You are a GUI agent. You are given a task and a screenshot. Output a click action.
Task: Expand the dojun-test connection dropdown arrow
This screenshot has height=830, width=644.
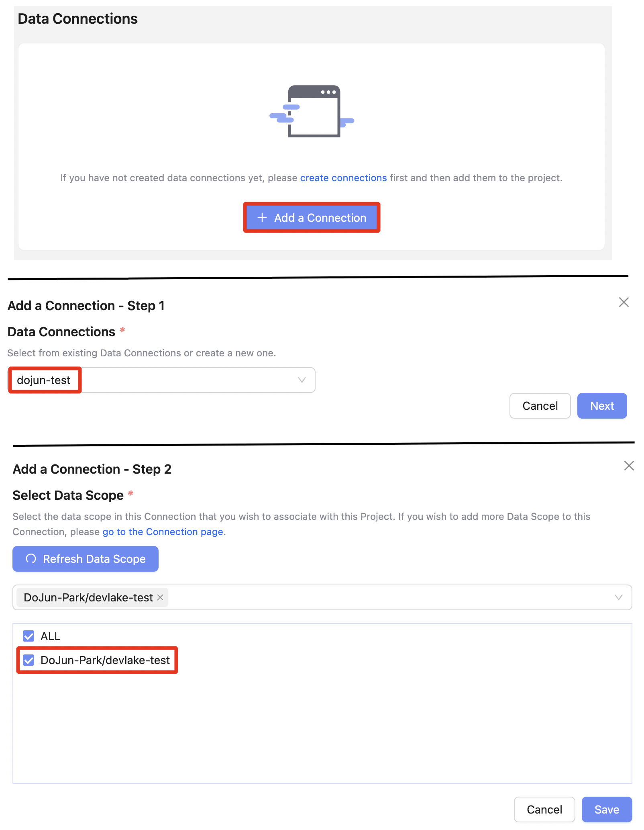click(302, 380)
